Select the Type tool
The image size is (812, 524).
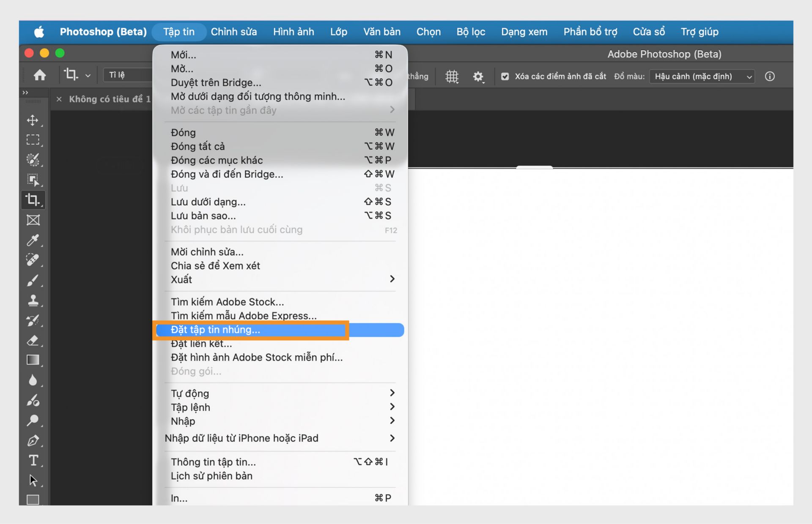coord(33,461)
